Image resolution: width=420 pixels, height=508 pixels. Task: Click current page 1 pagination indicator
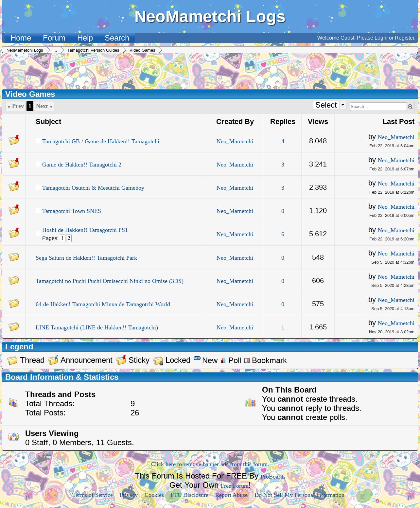[x=30, y=106]
